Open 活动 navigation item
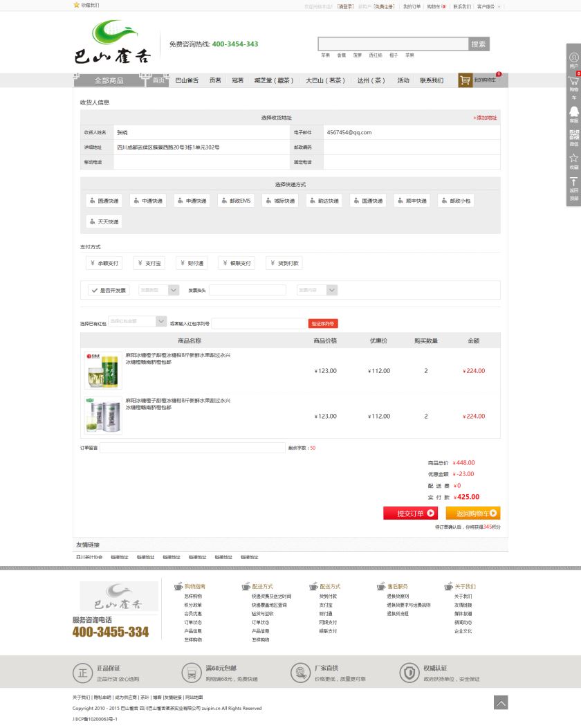Viewport: 581px width, 728px height. (403, 80)
